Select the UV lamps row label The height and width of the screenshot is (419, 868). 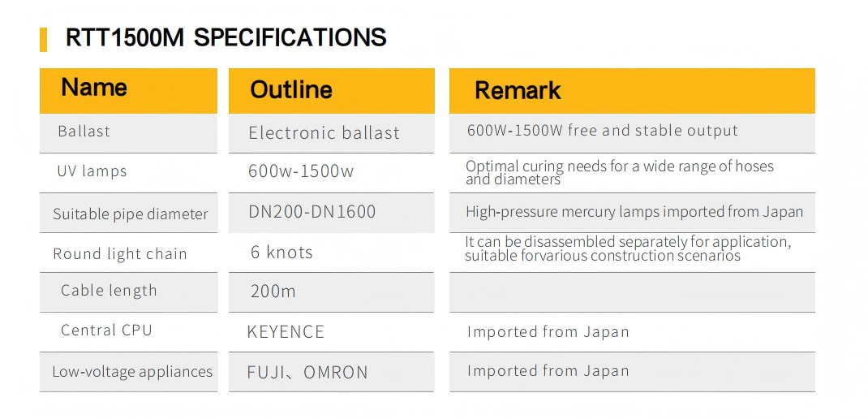click(92, 171)
